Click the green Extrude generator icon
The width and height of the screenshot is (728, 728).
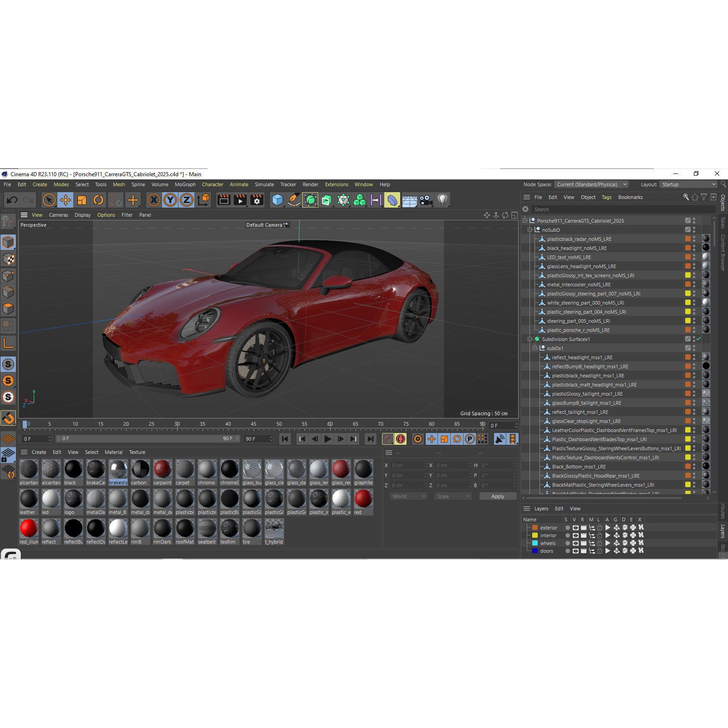[327, 200]
